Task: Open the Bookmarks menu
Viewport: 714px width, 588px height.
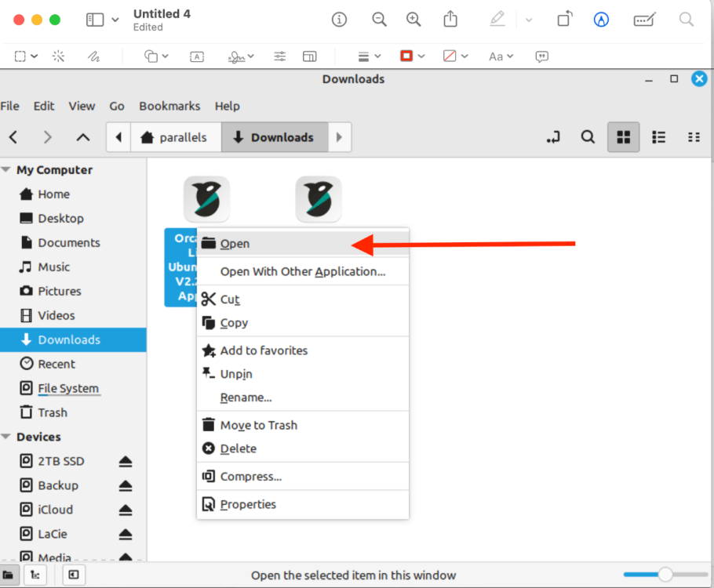Action: 169,106
